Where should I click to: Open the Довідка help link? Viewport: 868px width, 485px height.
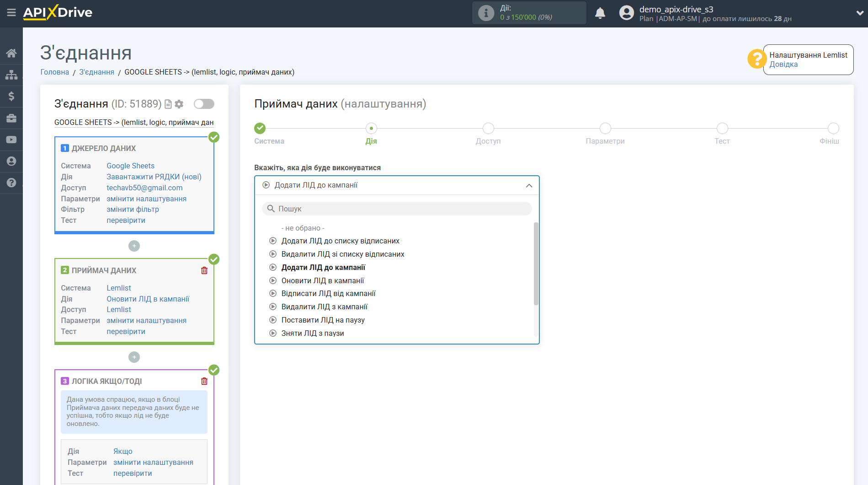(x=783, y=64)
